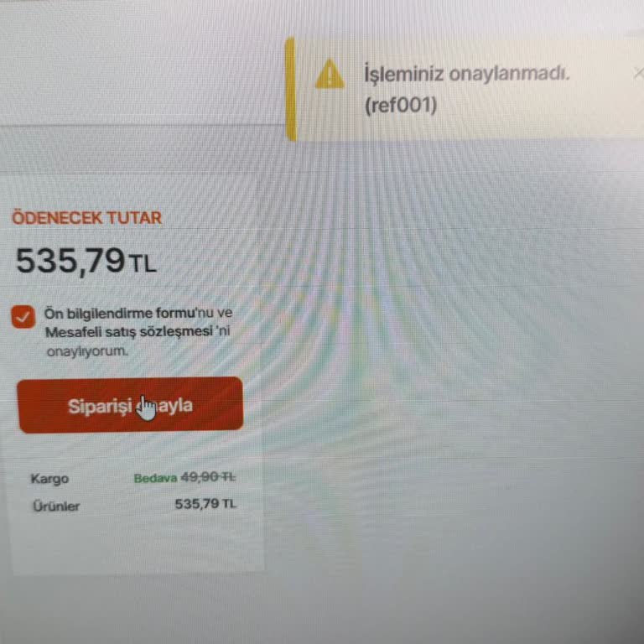The width and height of the screenshot is (644, 644).
Task: Click the 'nu ve' text after form link
Action: click(214, 313)
